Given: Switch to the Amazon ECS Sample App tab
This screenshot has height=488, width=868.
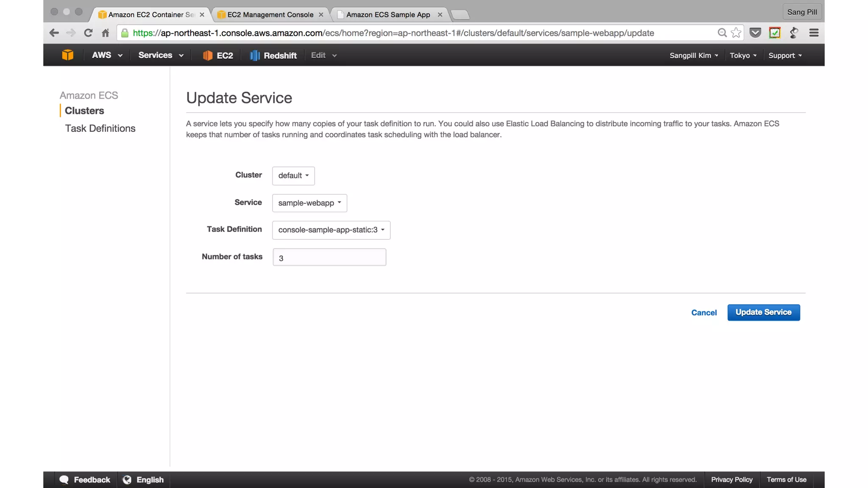Looking at the screenshot, I should (x=388, y=15).
